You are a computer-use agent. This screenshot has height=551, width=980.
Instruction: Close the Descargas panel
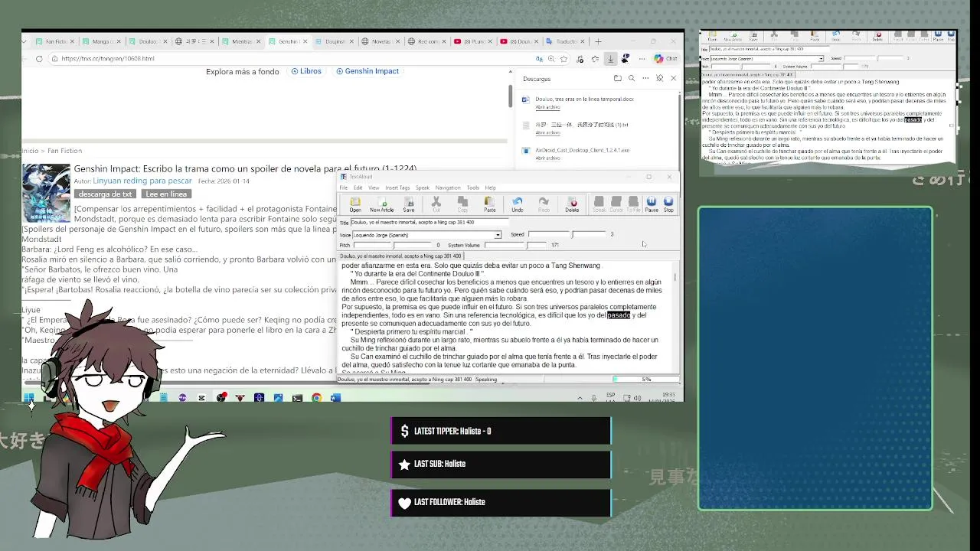click(673, 78)
